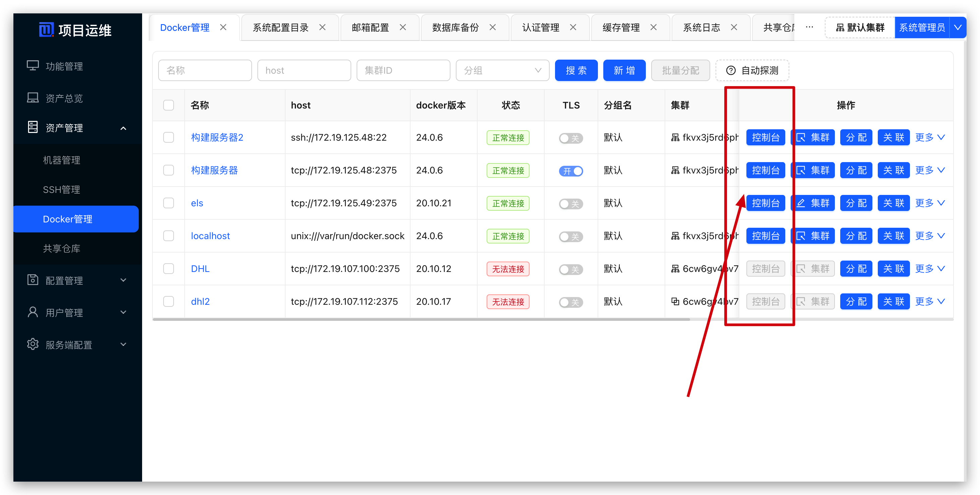Open the 构建服务器2 name link
Screen dimensions: 980x495
point(217,137)
